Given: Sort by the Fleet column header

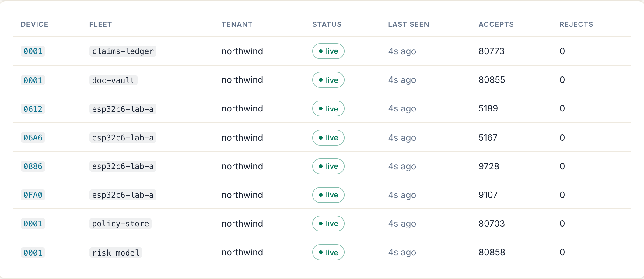Looking at the screenshot, I should coord(100,24).
